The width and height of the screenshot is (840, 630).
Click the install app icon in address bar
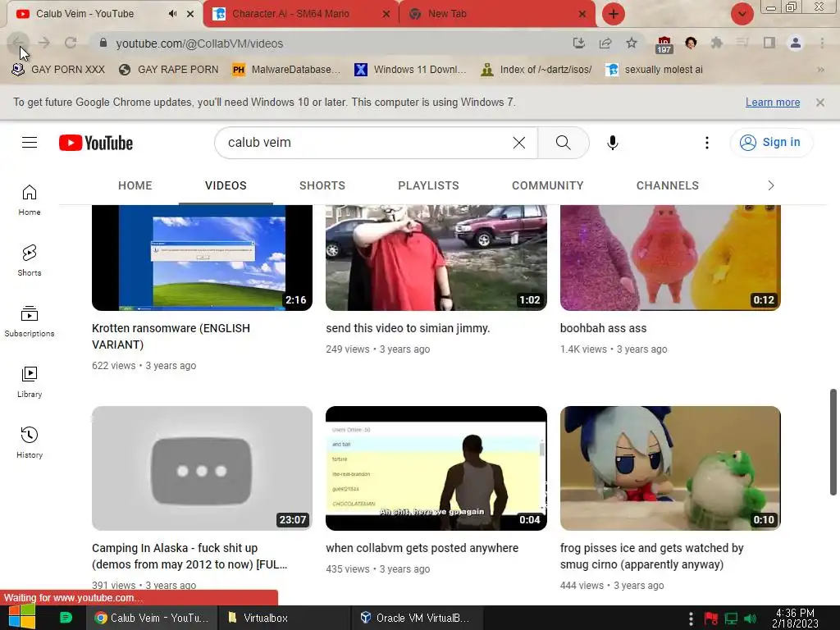(x=578, y=43)
